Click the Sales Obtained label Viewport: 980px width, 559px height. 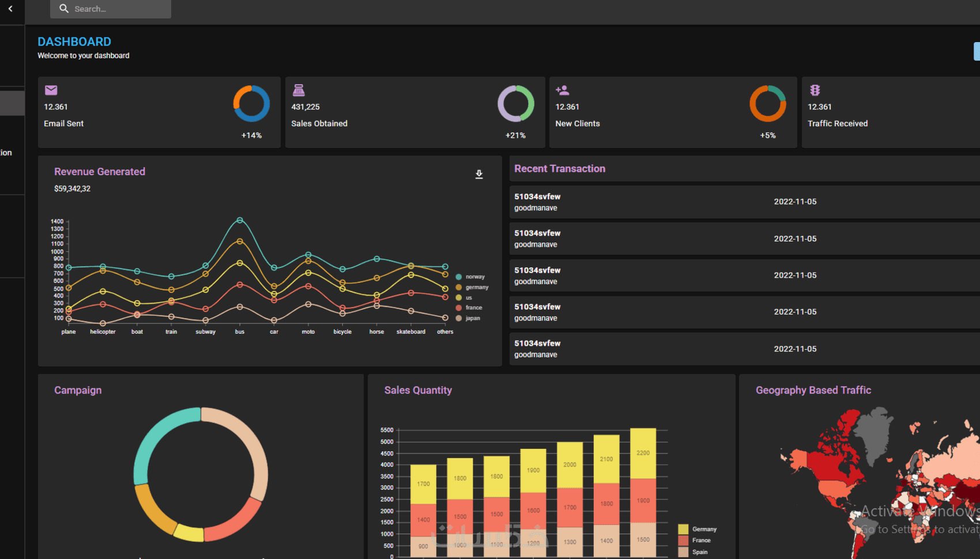coord(319,123)
